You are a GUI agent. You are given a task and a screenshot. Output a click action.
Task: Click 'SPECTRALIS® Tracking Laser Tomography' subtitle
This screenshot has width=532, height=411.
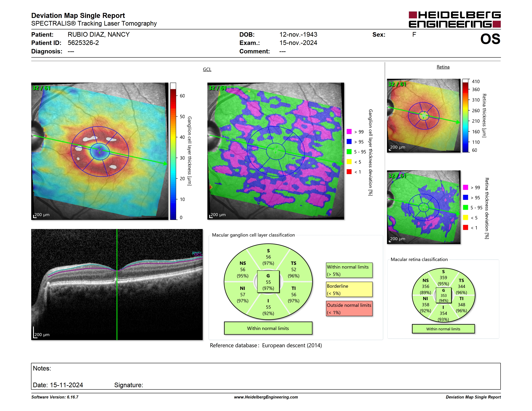click(94, 23)
